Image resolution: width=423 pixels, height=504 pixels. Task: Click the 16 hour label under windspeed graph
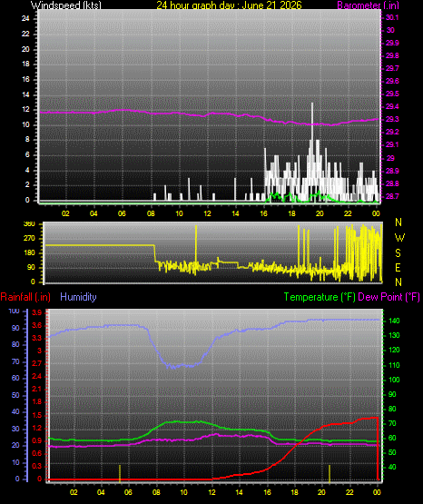point(263,213)
